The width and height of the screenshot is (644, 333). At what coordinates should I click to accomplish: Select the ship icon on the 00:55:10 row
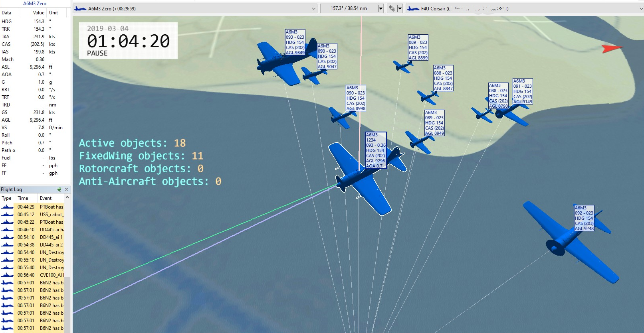click(x=7, y=260)
